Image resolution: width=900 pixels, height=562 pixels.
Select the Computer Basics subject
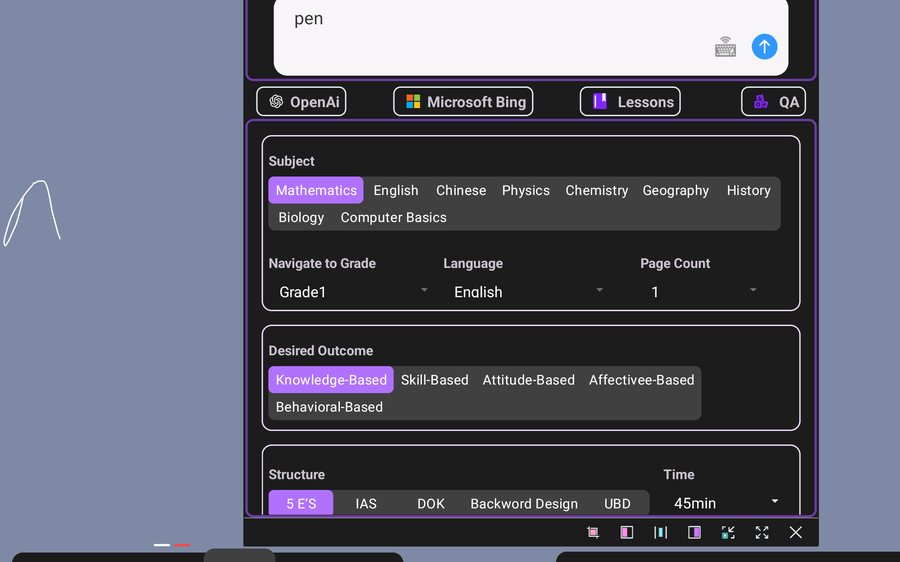coord(394,217)
